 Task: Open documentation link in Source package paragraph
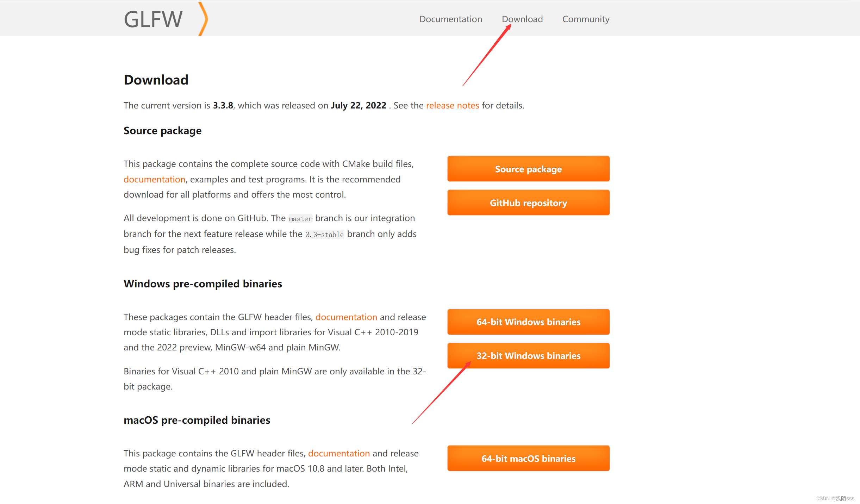154,179
